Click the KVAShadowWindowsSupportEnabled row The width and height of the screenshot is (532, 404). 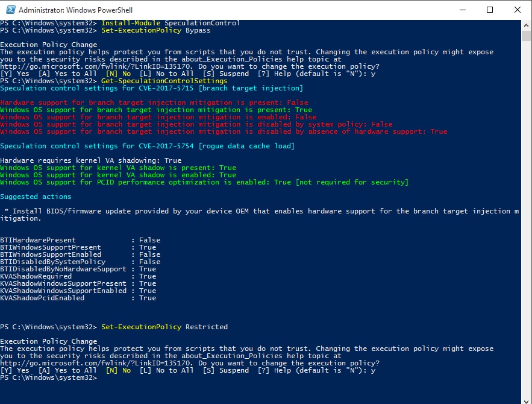[x=78, y=291]
